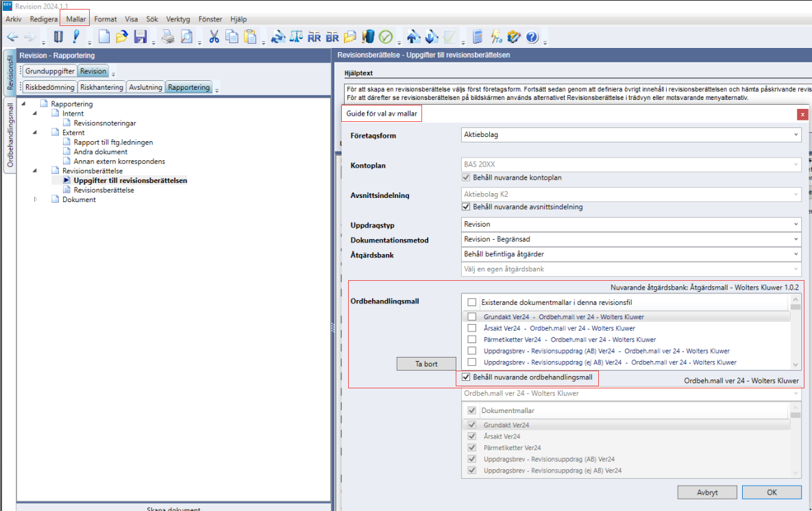812x511 pixels.
Task: Paste using the clipboard icon
Action: [251, 37]
